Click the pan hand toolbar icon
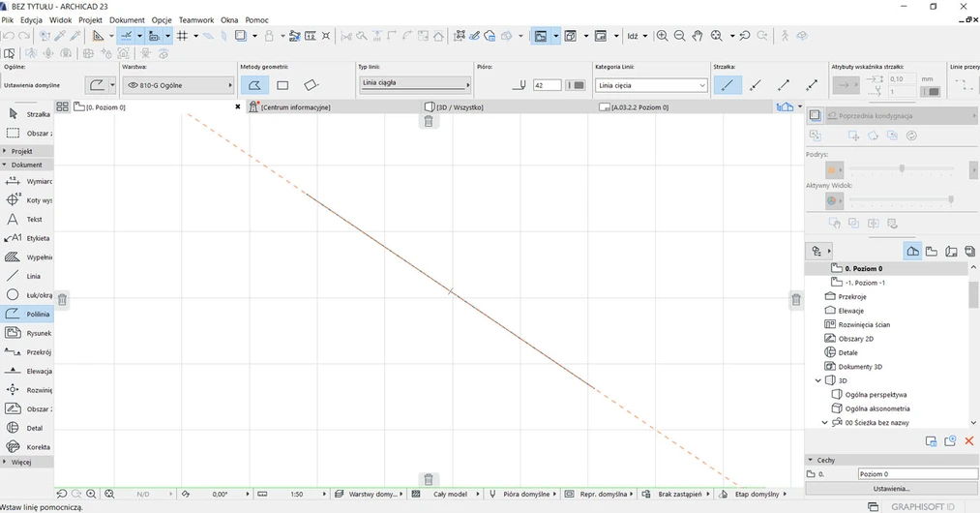980x513 pixels. 698,36
